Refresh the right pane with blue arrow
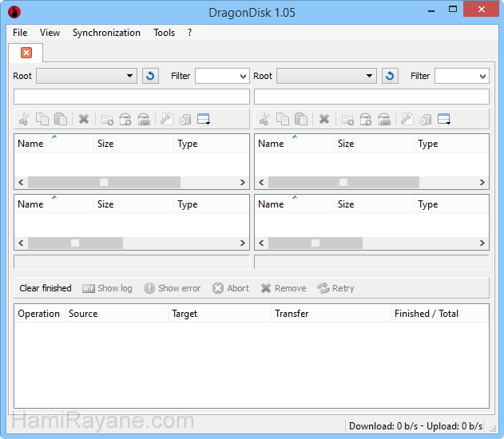Image resolution: width=504 pixels, height=439 pixels. click(x=390, y=76)
